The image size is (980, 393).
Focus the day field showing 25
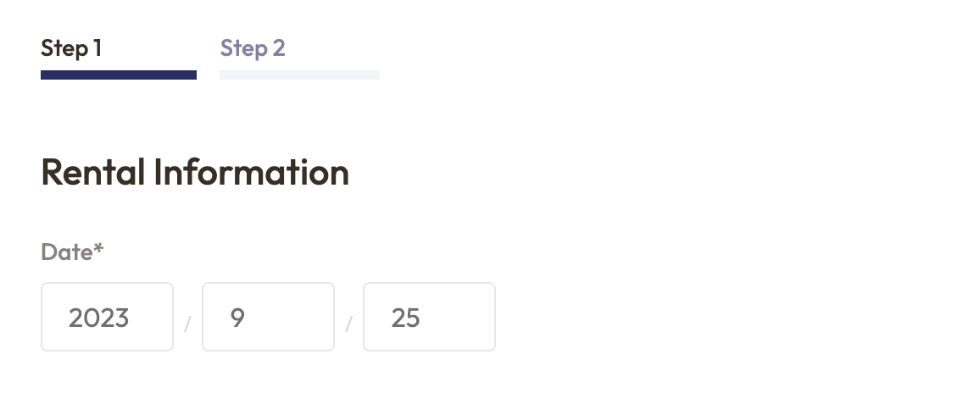coord(429,317)
